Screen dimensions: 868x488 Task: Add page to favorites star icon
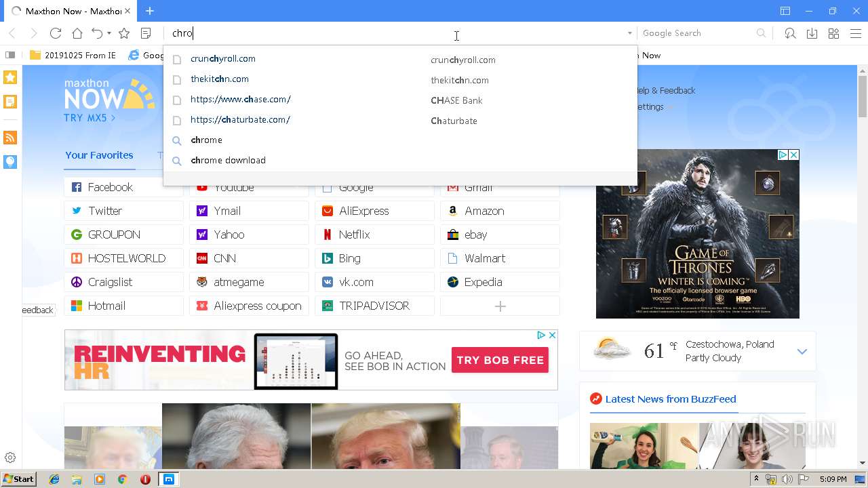tap(124, 33)
